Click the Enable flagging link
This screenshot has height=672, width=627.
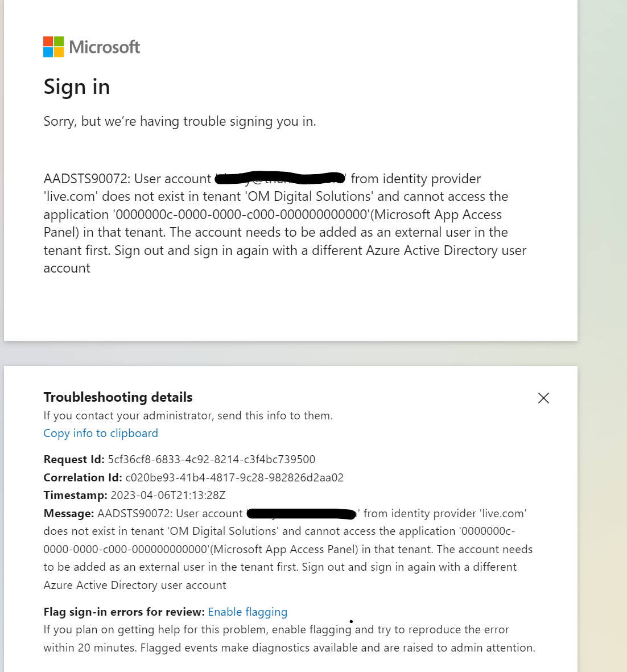click(x=247, y=612)
